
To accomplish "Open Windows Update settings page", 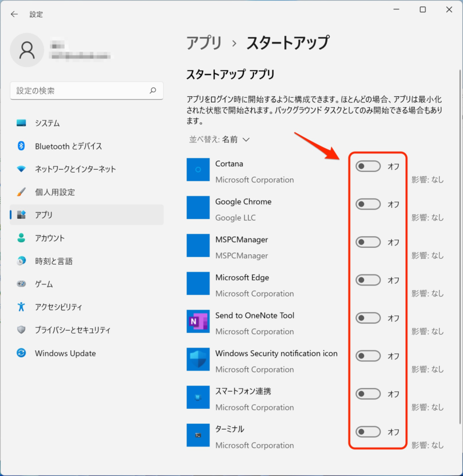I will (87, 353).
